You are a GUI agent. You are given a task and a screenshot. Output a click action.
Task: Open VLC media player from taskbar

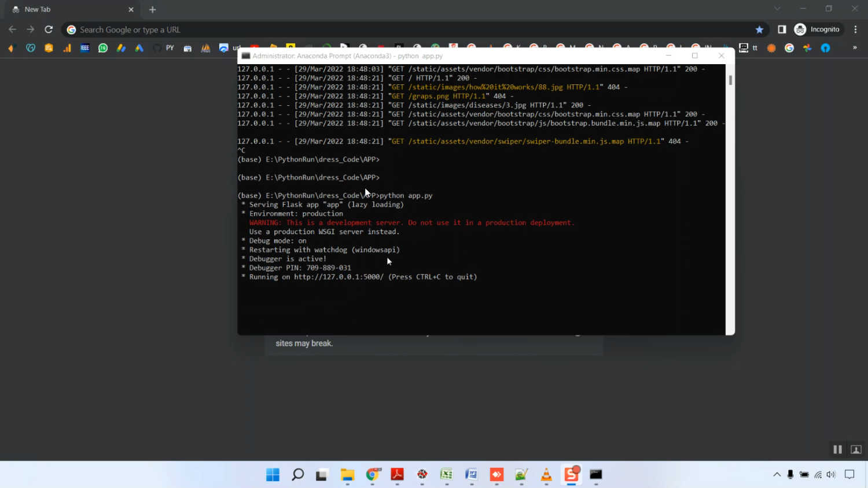546,475
